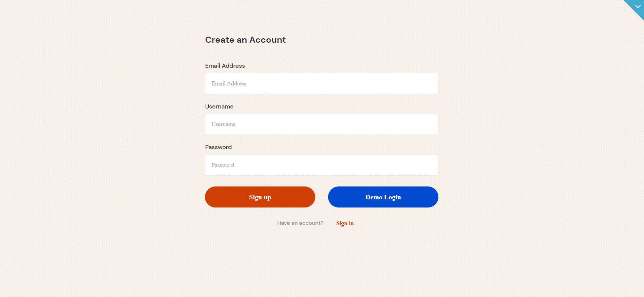Click the Email Address input field

321,84
